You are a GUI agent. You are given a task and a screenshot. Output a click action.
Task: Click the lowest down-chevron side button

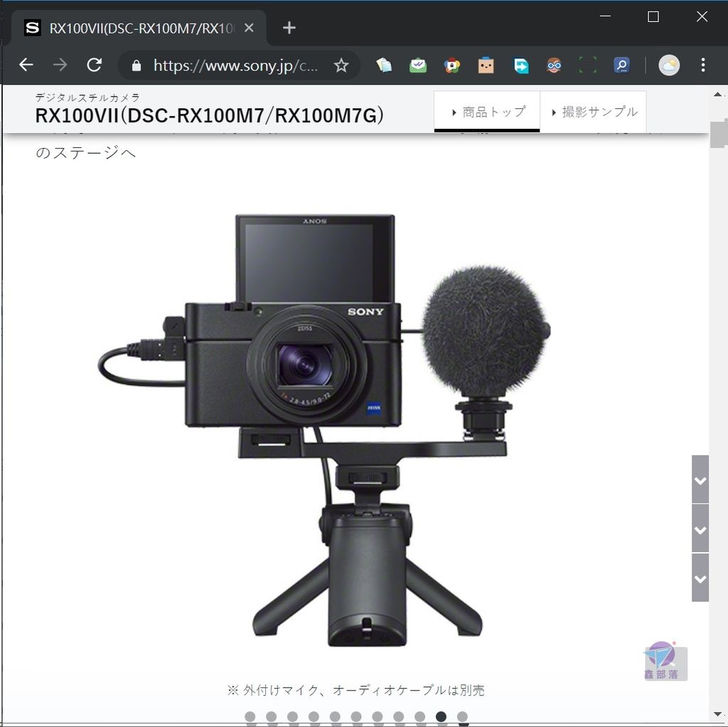tap(700, 579)
